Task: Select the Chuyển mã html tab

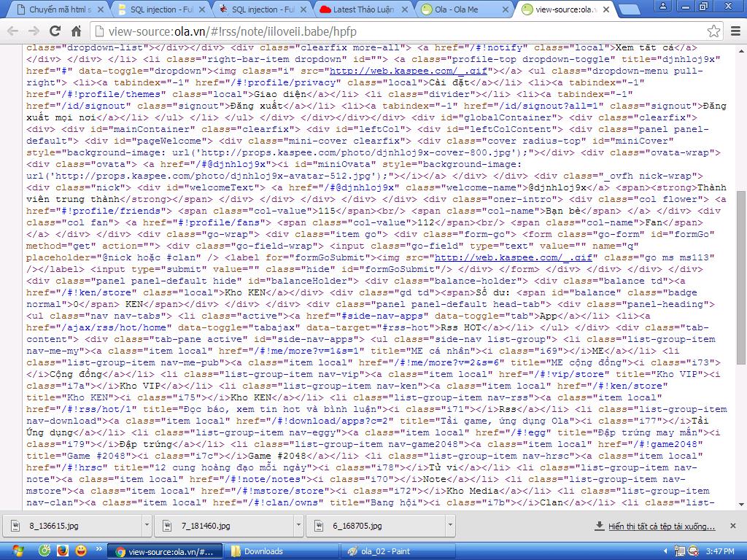Action: (58, 9)
